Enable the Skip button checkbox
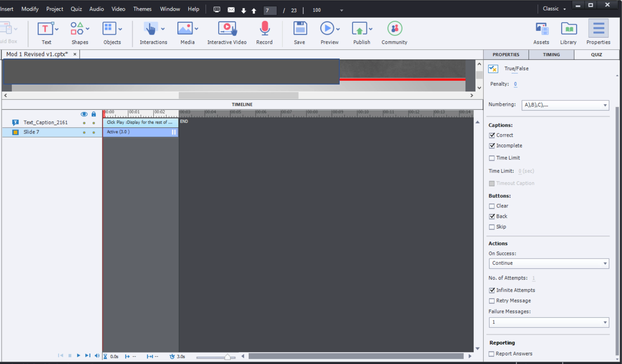This screenshot has width=622, height=364. (x=492, y=227)
